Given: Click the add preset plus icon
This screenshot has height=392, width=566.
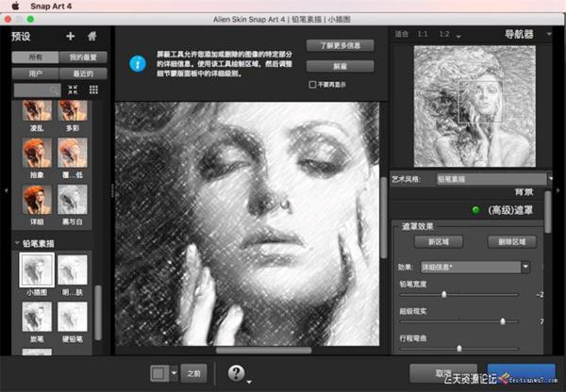Looking at the screenshot, I should 70,37.
